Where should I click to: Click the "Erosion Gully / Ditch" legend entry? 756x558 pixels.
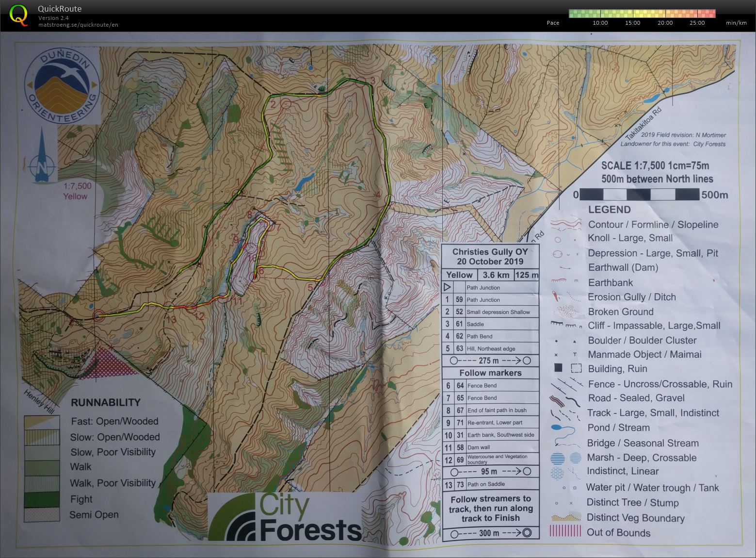(631, 297)
